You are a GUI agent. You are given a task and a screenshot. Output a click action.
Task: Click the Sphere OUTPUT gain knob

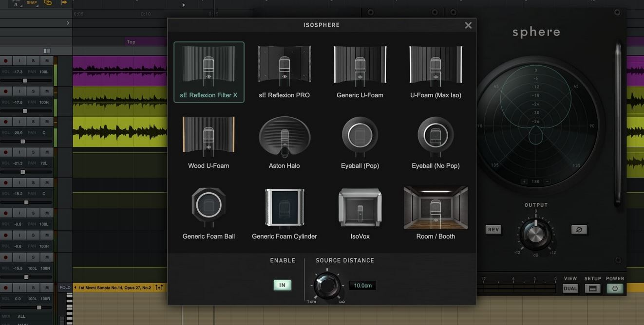pyautogui.click(x=536, y=235)
